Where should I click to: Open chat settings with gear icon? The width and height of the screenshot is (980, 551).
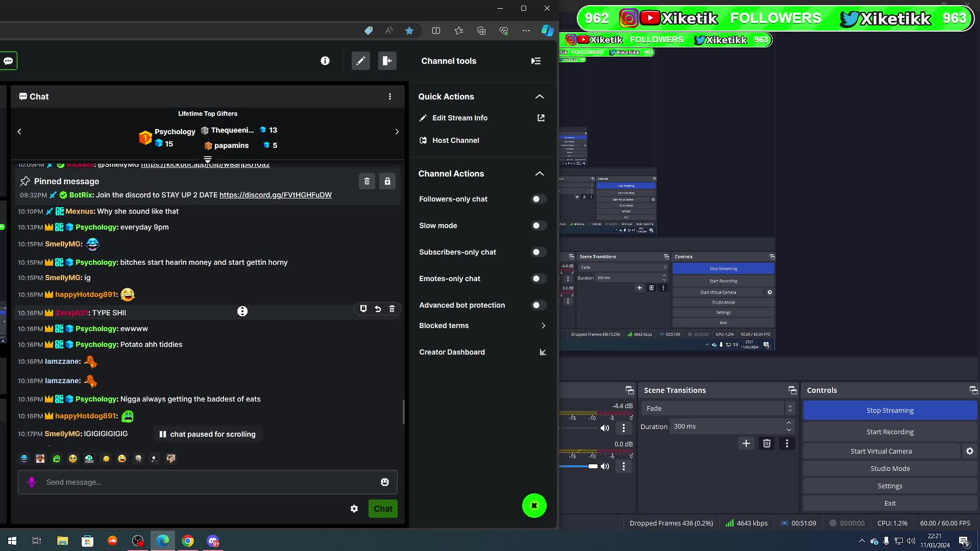354,509
